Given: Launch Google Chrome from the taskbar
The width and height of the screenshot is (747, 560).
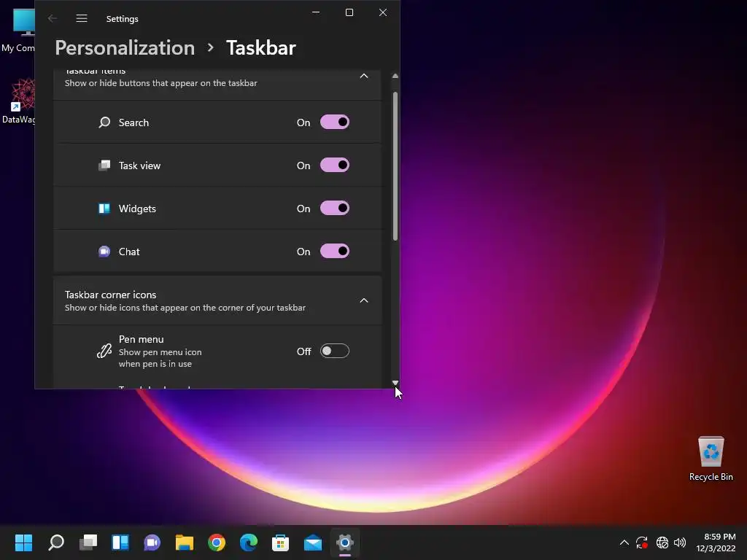Looking at the screenshot, I should click(x=217, y=542).
